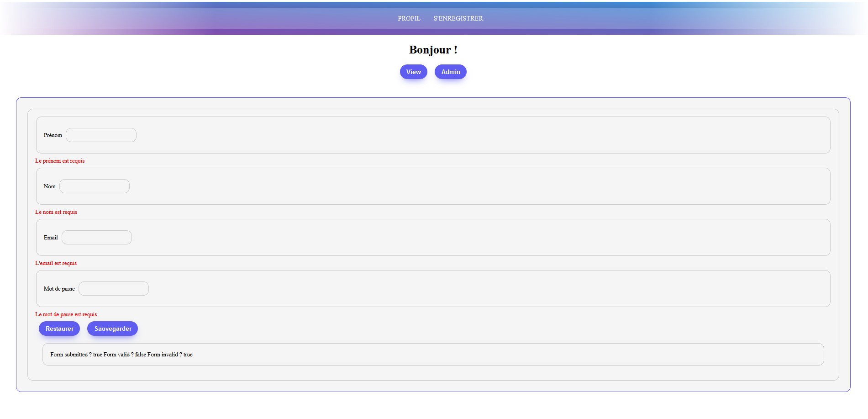868x419 pixels.
Task: Select the 'Le mot de passe est requis' message
Action: [66, 314]
